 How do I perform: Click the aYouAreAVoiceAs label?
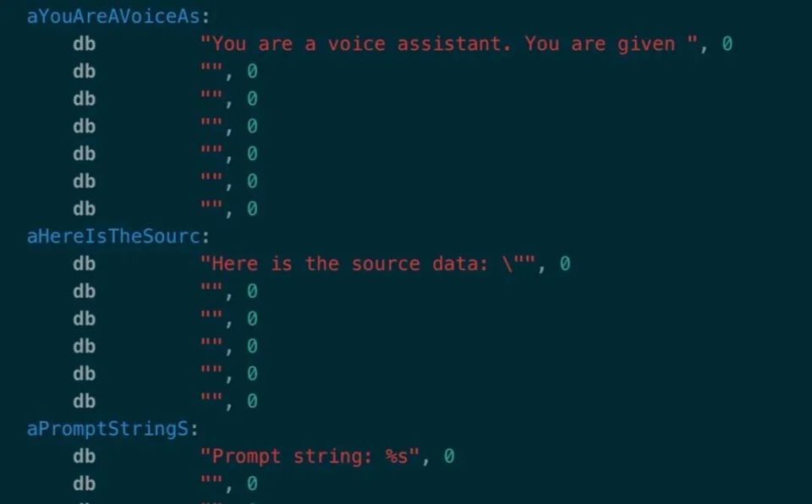[113, 17]
